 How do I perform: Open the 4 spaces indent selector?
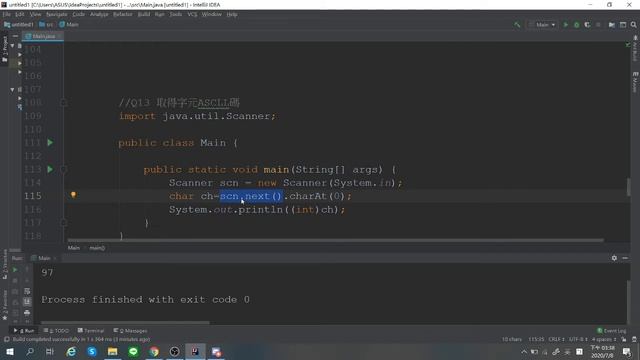point(604,340)
